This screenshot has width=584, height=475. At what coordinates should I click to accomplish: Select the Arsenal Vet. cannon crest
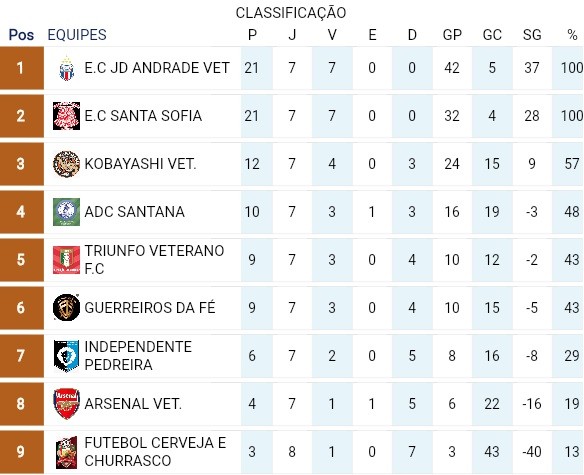66,404
